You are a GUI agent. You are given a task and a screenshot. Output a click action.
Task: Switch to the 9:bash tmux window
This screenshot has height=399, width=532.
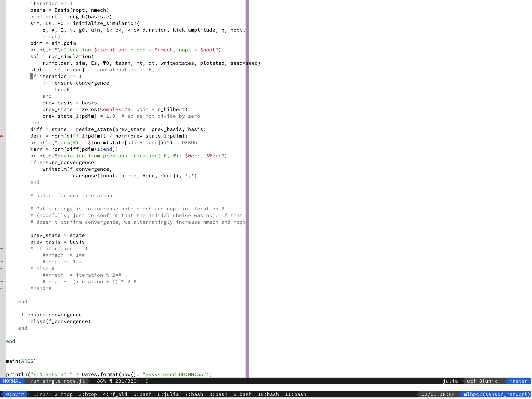pos(242,394)
